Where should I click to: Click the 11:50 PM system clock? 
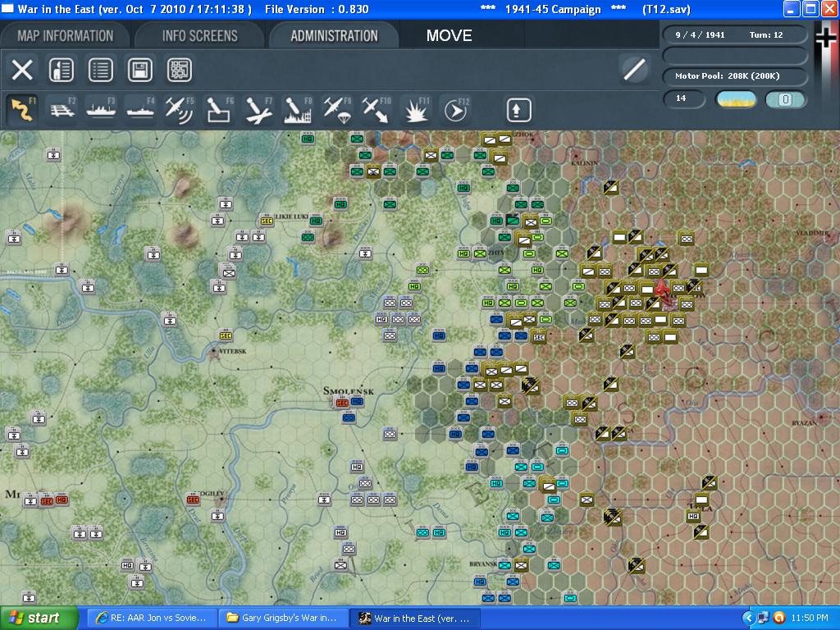tap(809, 618)
